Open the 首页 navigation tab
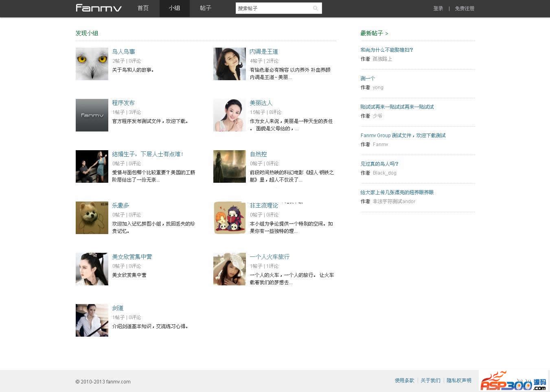The width and height of the screenshot is (550, 392). click(x=143, y=8)
